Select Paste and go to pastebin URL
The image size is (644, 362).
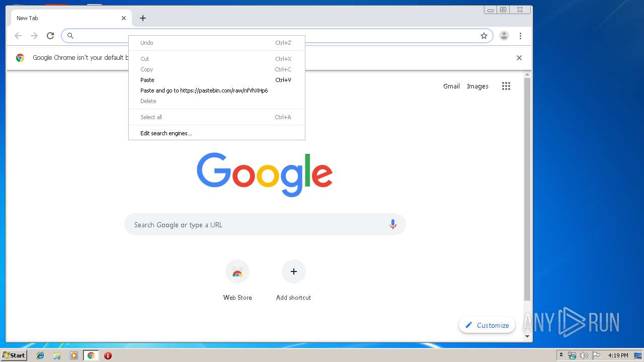click(x=217, y=90)
